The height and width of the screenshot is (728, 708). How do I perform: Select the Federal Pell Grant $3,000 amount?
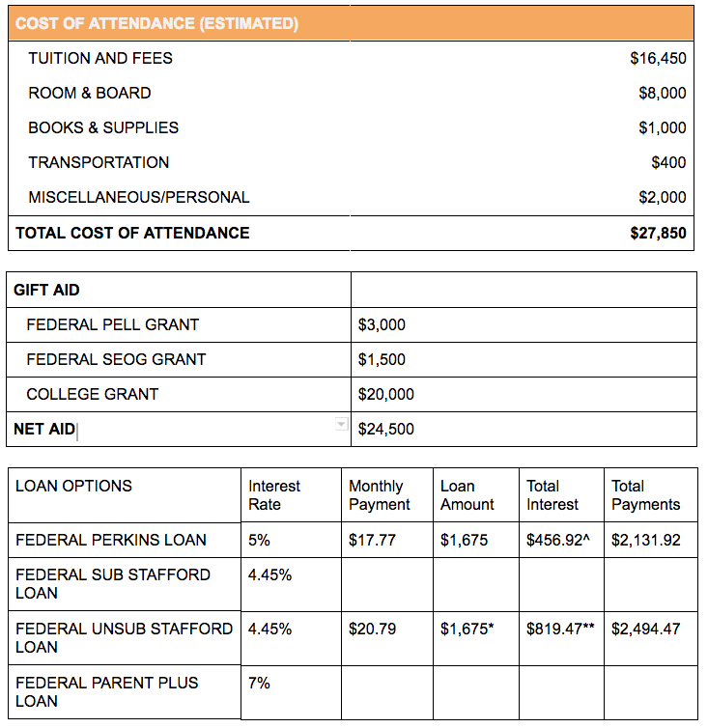(382, 324)
